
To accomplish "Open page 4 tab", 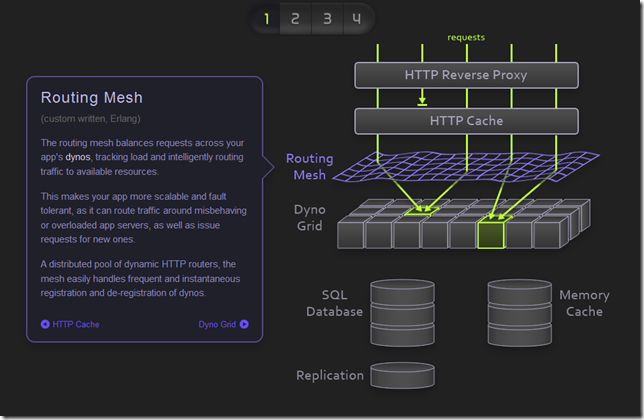I will [x=357, y=18].
